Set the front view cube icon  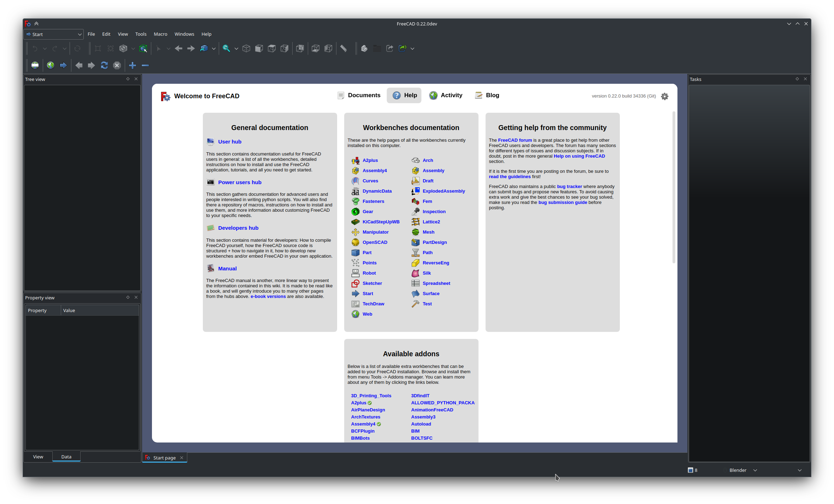(x=259, y=48)
